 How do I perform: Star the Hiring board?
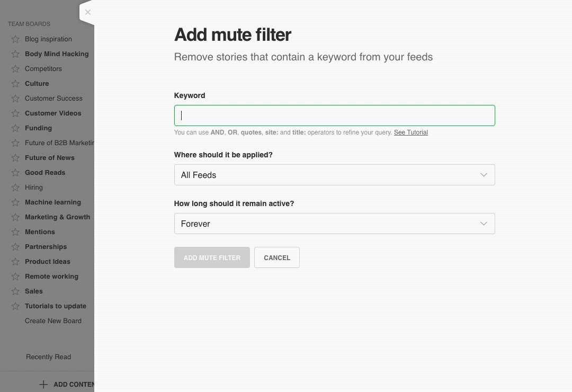(15, 188)
